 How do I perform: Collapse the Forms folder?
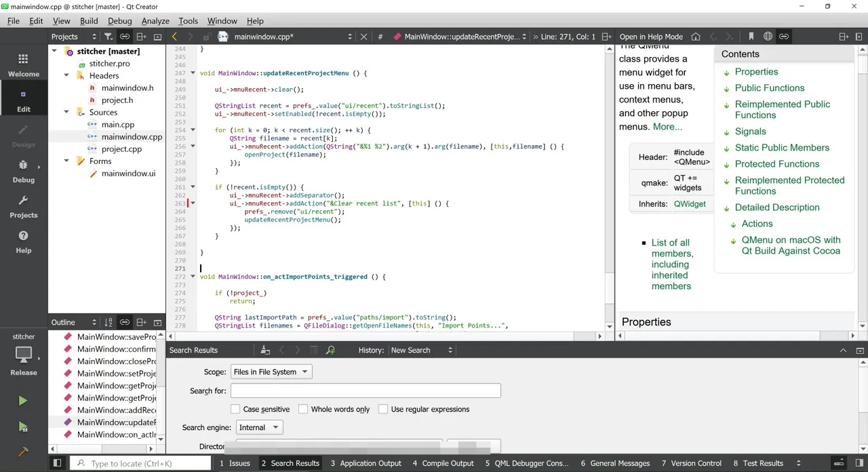tap(66, 161)
